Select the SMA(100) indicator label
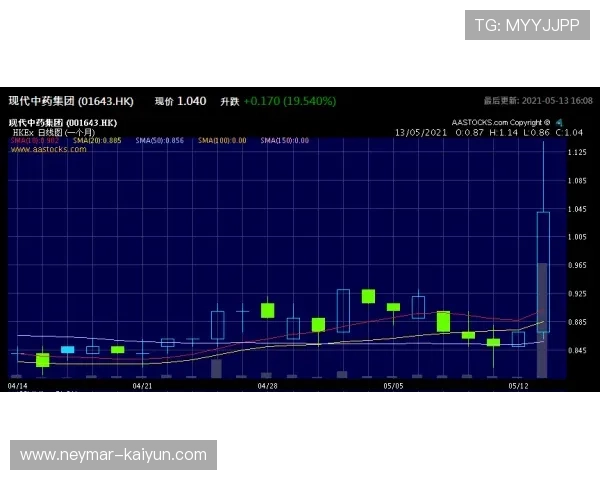Image resolution: width=600 pixels, height=480 pixels. coord(221,141)
